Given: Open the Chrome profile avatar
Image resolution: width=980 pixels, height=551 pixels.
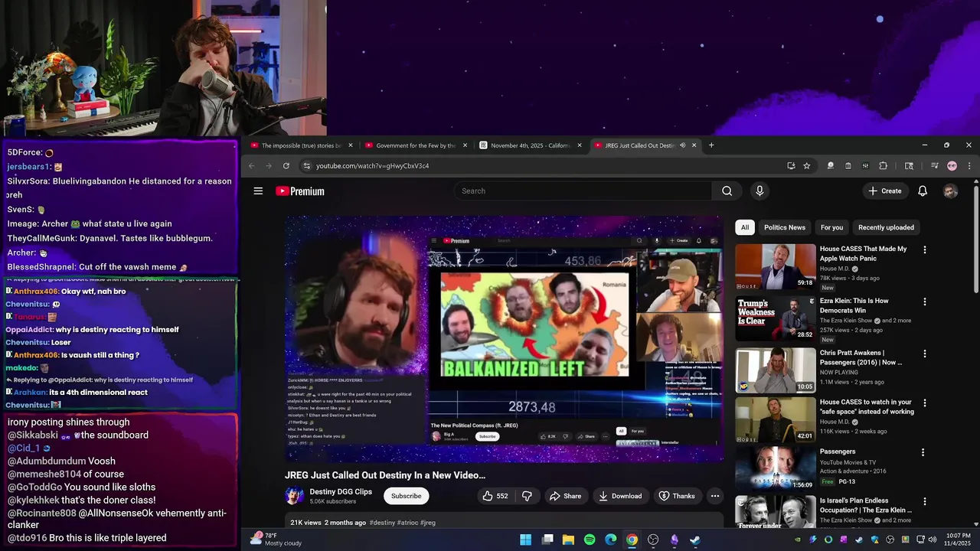Looking at the screenshot, I should [952, 166].
